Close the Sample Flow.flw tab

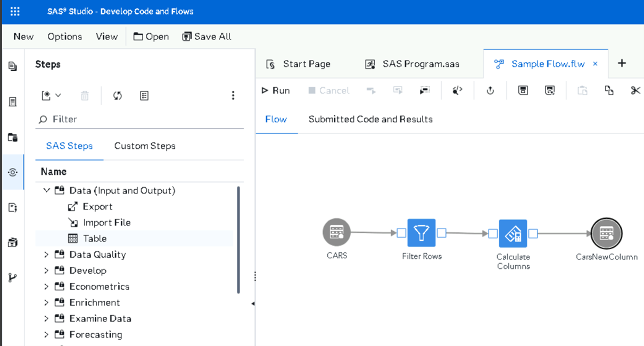(x=595, y=64)
